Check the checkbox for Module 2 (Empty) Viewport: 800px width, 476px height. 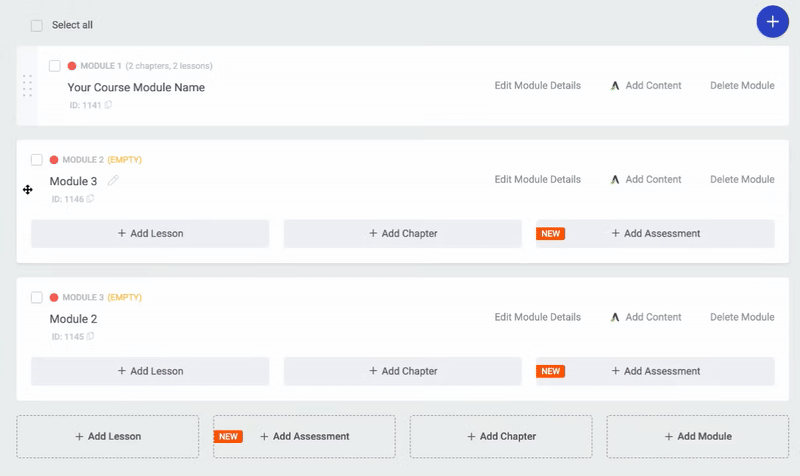(37, 160)
